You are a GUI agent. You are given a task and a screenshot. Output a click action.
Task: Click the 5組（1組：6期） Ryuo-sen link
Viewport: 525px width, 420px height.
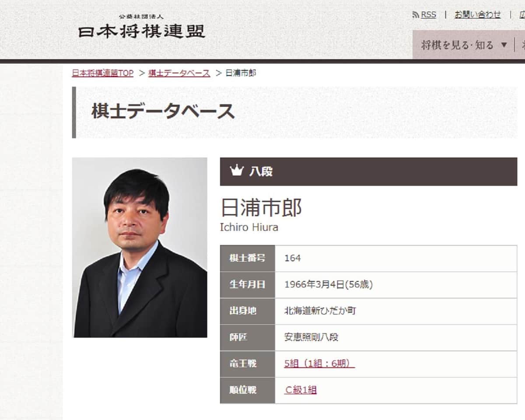click(317, 364)
